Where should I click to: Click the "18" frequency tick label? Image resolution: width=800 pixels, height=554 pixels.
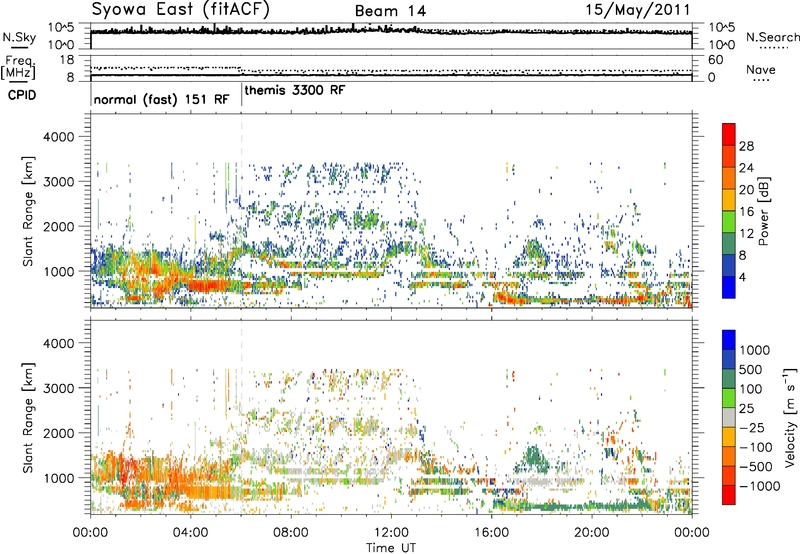tap(67, 60)
